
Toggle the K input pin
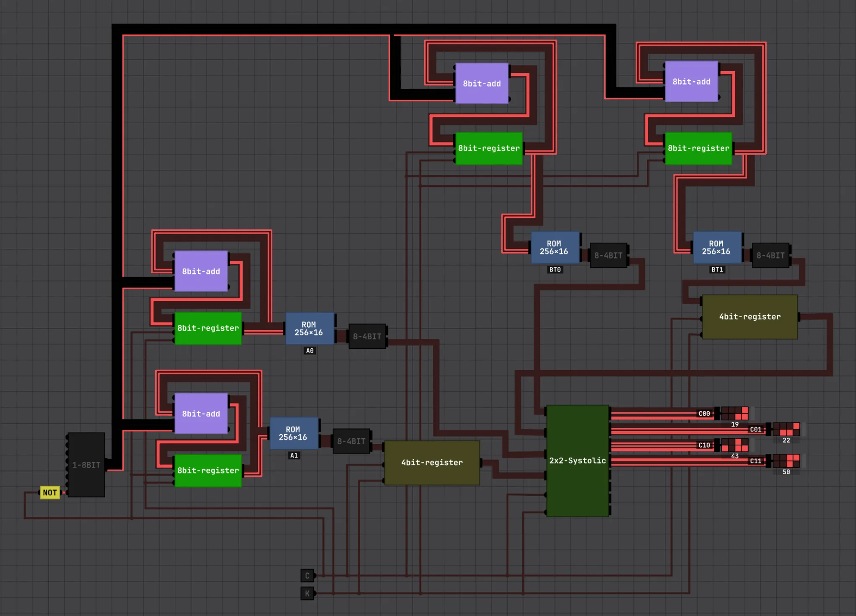click(x=307, y=593)
